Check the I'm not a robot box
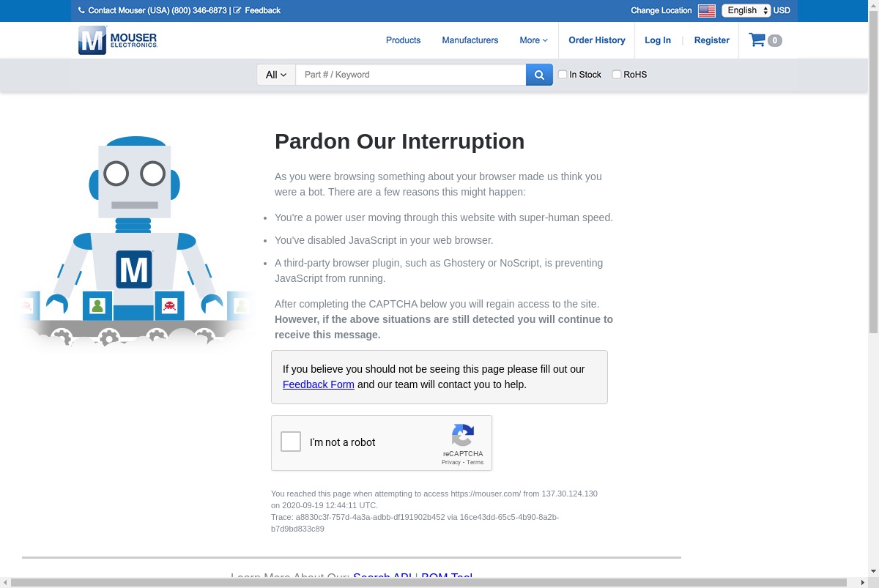The height and width of the screenshot is (588, 879). (x=291, y=442)
